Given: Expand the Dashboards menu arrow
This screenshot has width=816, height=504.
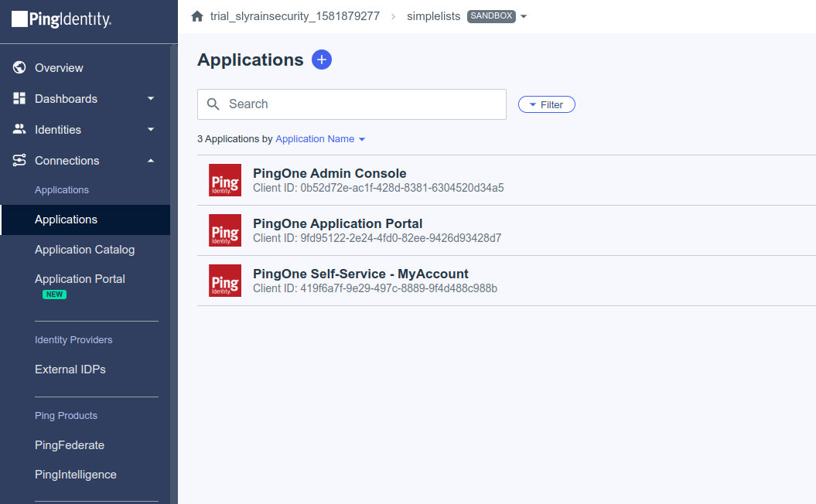Looking at the screenshot, I should (x=151, y=98).
